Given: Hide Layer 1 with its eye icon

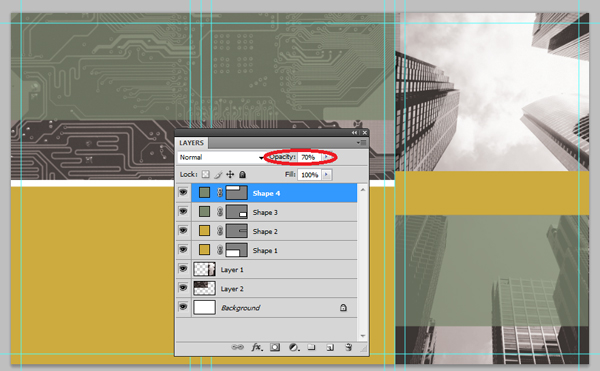Looking at the screenshot, I should pyautogui.click(x=183, y=269).
